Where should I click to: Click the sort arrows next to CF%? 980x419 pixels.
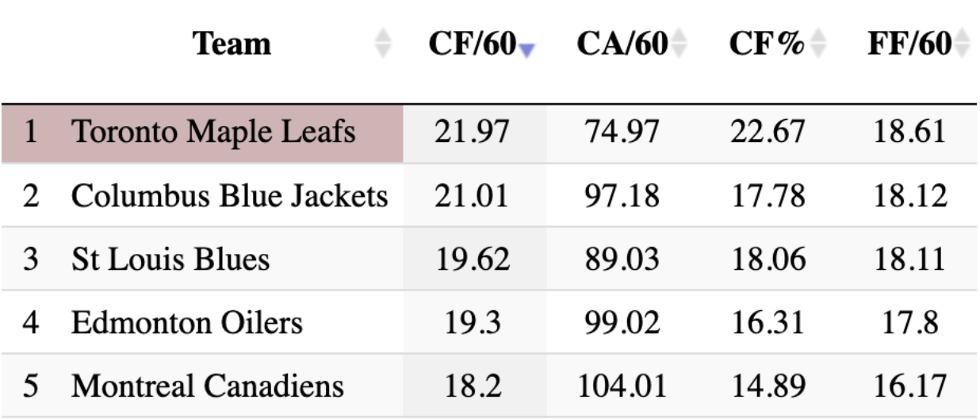[818, 44]
